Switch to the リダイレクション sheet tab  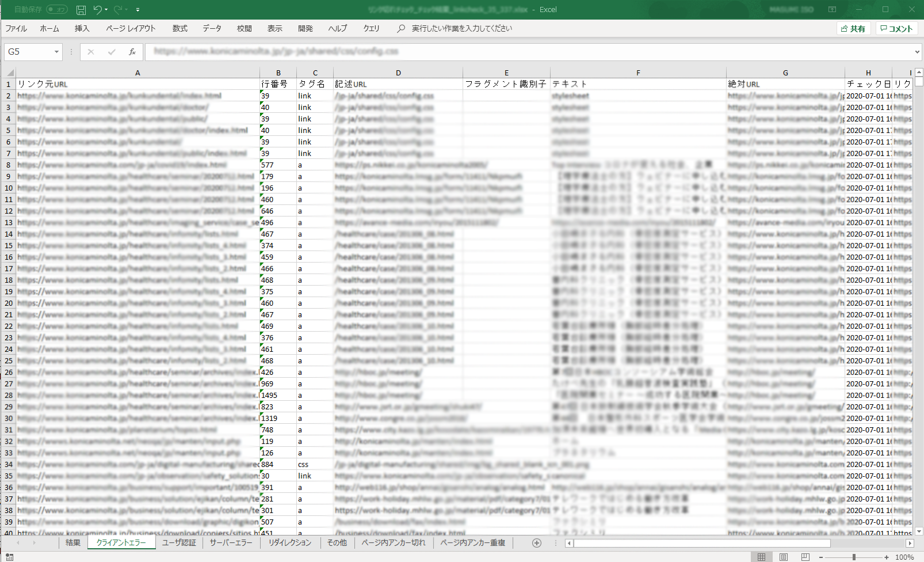289,543
